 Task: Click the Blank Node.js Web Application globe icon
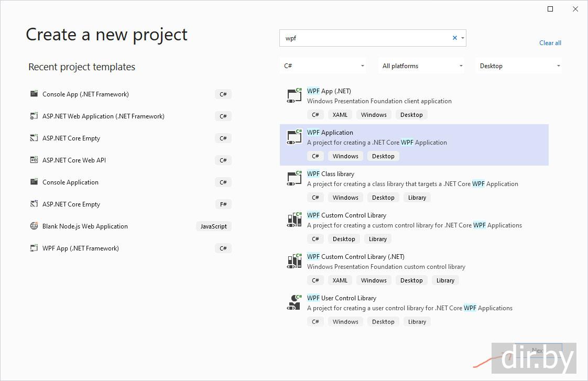(x=34, y=226)
